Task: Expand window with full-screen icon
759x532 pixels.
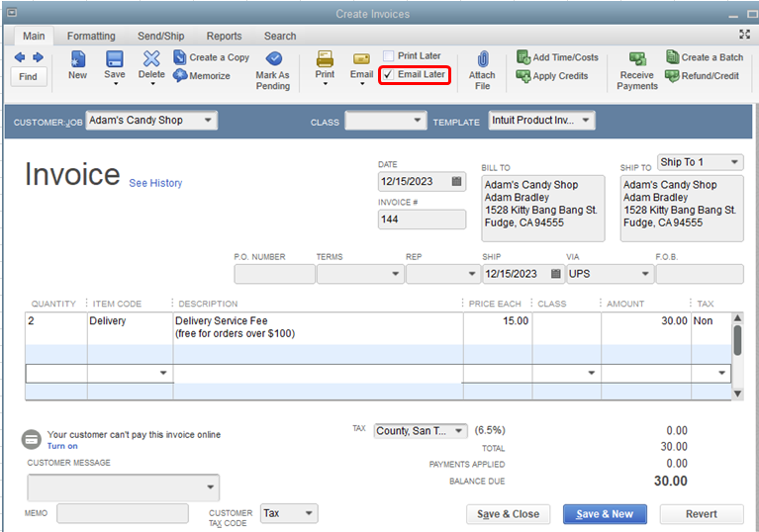Action: tap(744, 34)
